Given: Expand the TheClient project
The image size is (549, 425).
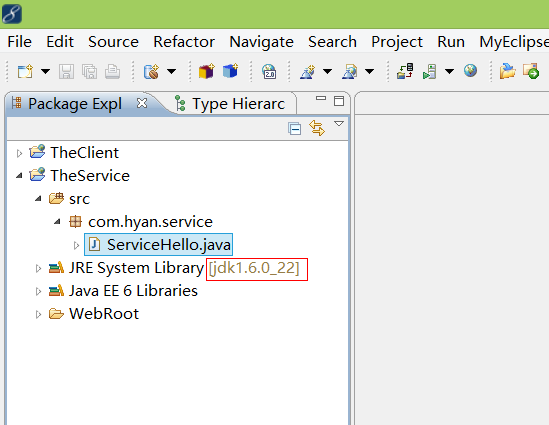Looking at the screenshot, I should tap(19, 153).
